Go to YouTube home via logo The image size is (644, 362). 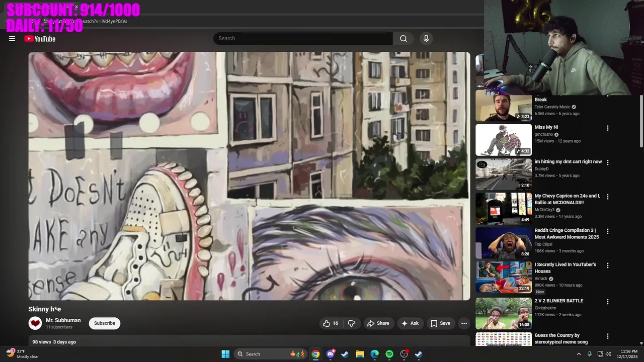click(40, 39)
